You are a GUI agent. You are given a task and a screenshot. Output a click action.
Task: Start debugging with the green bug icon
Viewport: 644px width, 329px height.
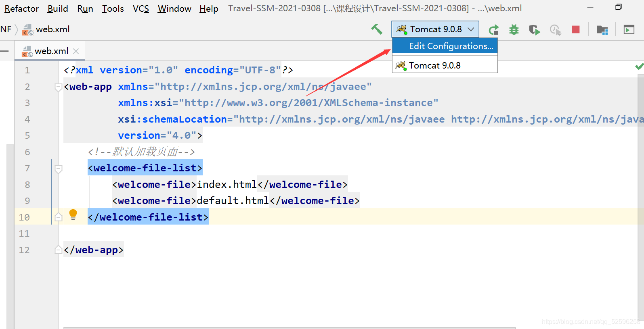514,29
